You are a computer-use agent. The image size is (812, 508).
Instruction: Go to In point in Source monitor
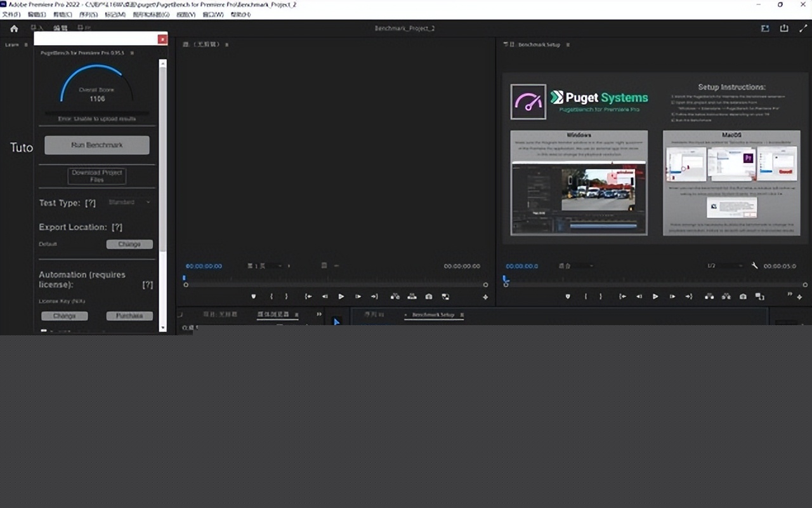308,297
